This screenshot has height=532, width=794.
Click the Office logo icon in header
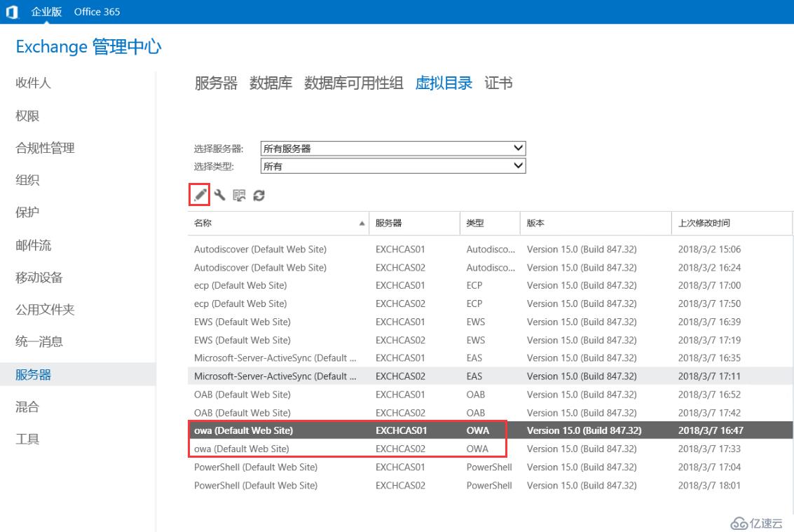pyautogui.click(x=12, y=12)
